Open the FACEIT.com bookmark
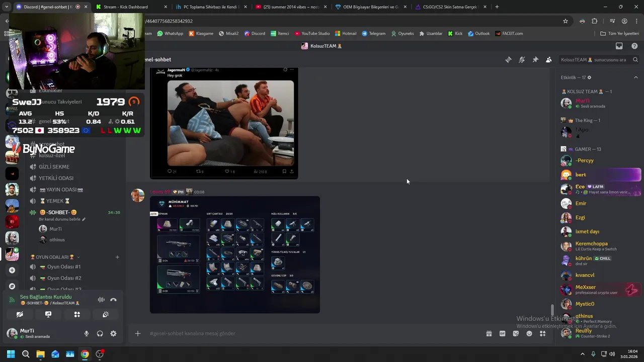This screenshot has width=644, height=362. tap(509, 34)
